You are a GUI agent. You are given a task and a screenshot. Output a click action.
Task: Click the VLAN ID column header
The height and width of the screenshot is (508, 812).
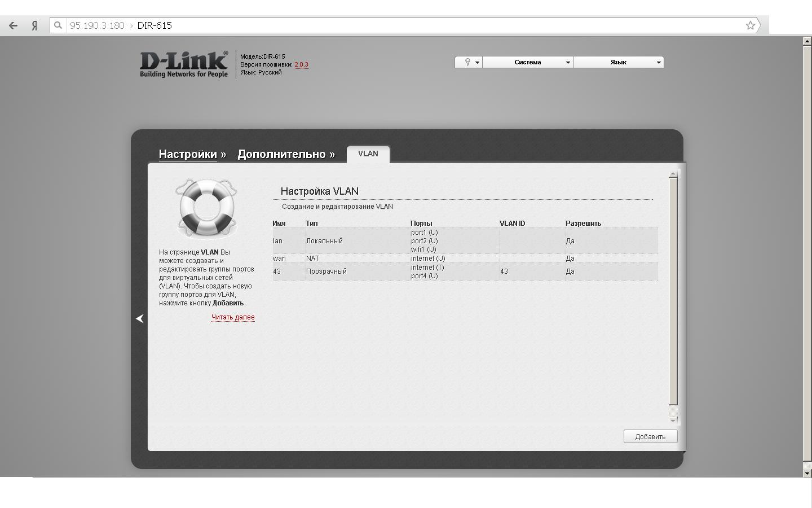click(513, 224)
